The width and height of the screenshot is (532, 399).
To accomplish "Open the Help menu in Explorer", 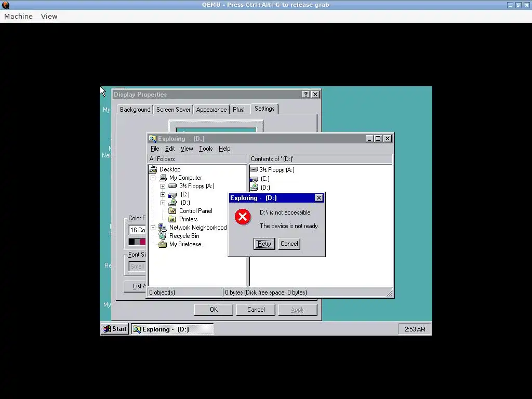I will point(224,149).
